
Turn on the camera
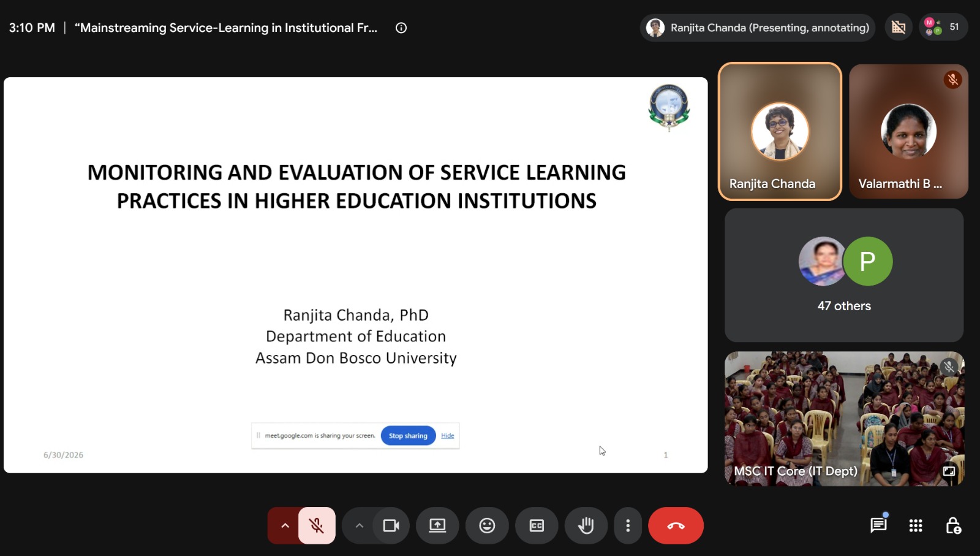click(x=391, y=525)
